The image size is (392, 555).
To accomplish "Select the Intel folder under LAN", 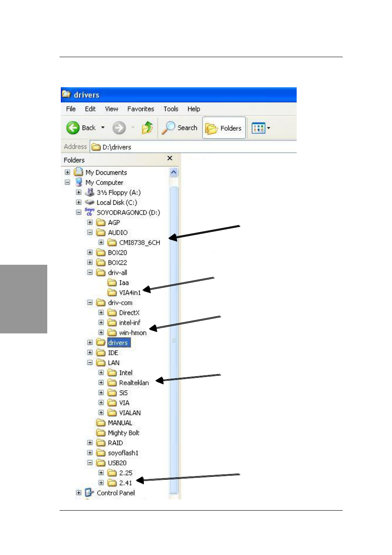I will coord(125,373).
